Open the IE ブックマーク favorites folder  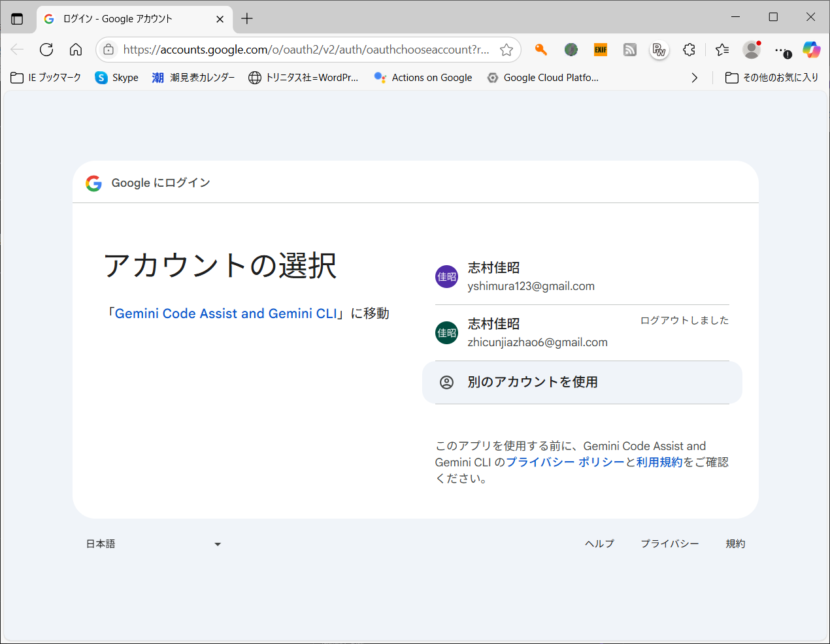[x=46, y=78]
